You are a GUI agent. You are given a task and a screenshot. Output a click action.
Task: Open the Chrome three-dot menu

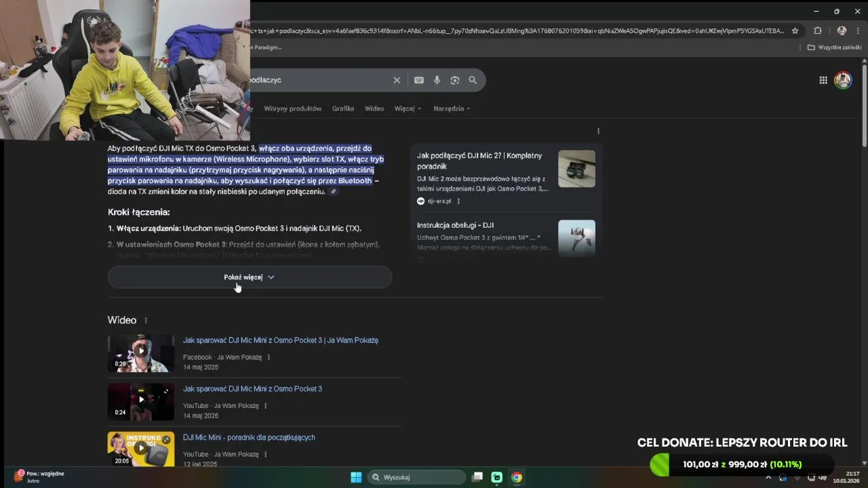858,30
